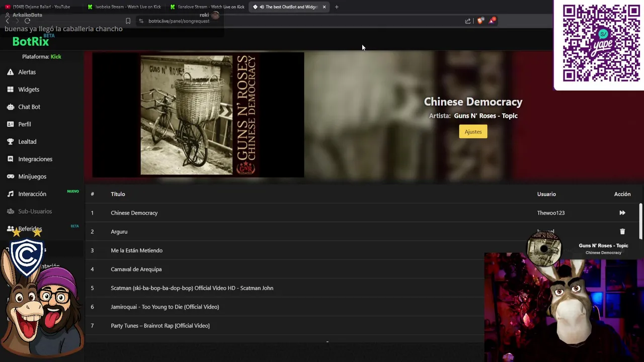Click the Kick platform label
644x362 pixels.
coord(56,57)
